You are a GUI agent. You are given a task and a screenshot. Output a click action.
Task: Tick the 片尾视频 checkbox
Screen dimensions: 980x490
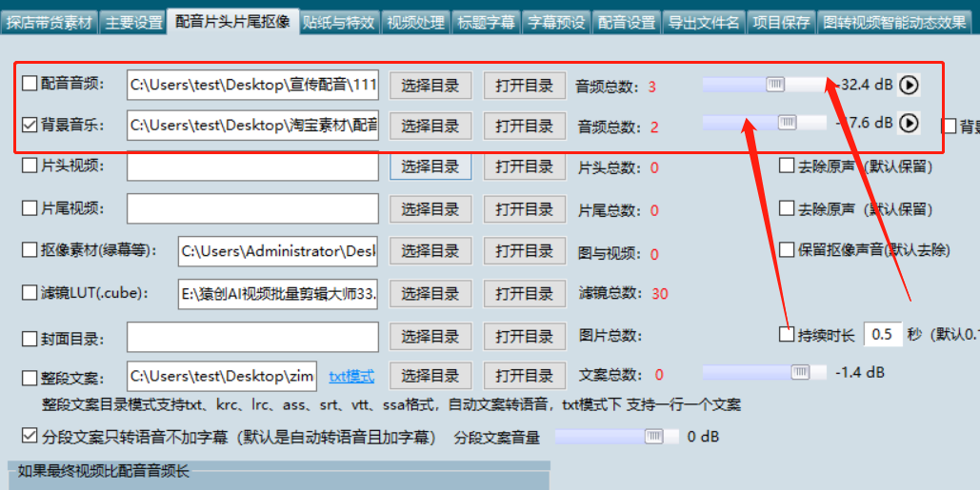[x=30, y=207]
